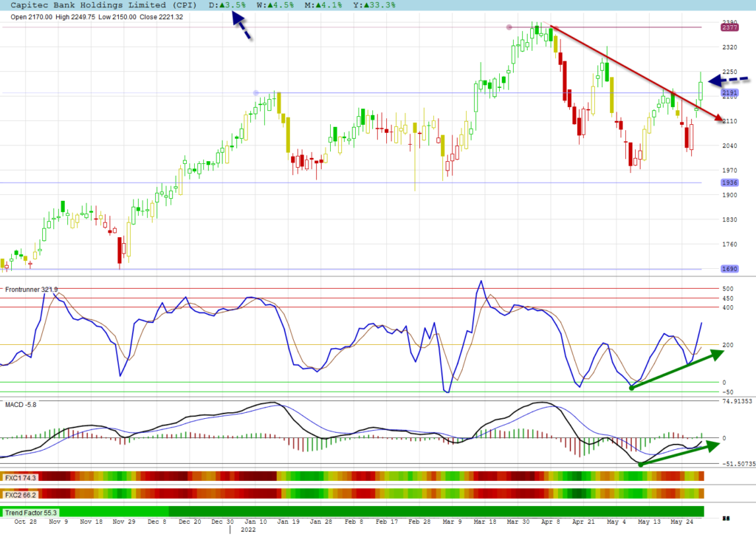This screenshot has width=756, height=543.
Task: Click the May 24 date label
Action: pos(681,522)
